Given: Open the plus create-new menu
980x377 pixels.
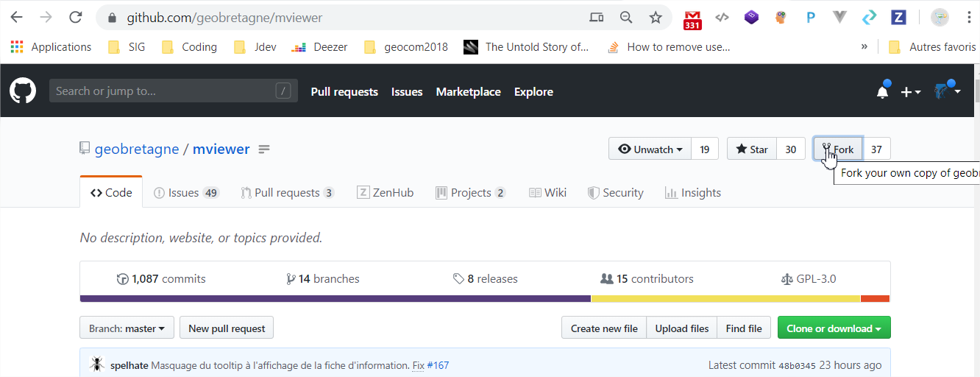Looking at the screenshot, I should tap(911, 91).
